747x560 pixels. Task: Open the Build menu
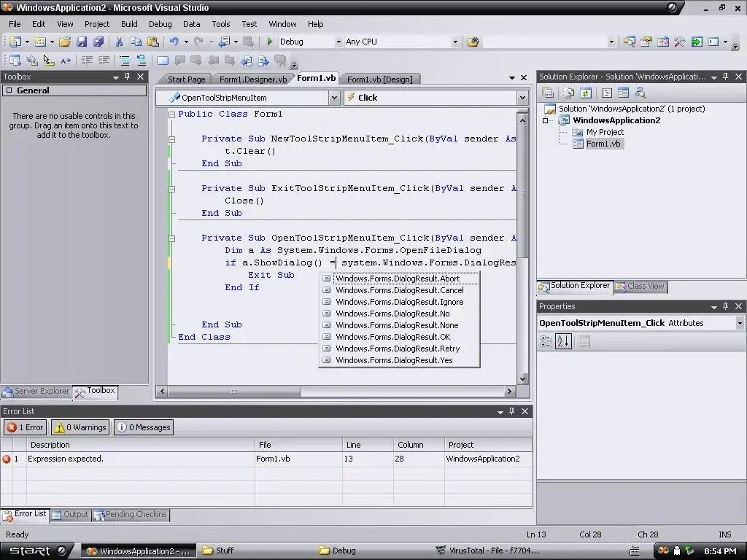(129, 24)
